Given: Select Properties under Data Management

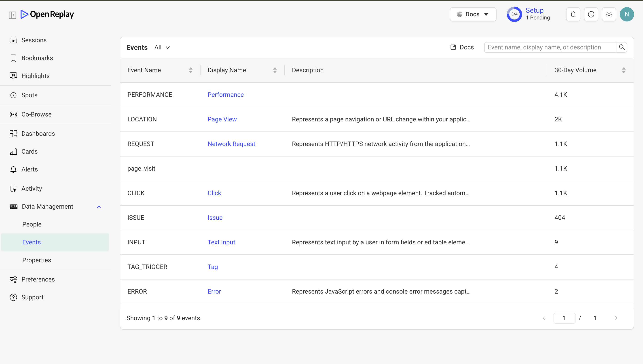Looking at the screenshot, I should (x=36, y=260).
